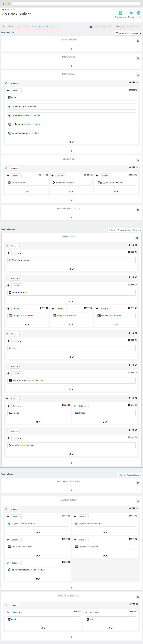Open the Preview eye icon
143x644 pixels.
tap(131, 13)
